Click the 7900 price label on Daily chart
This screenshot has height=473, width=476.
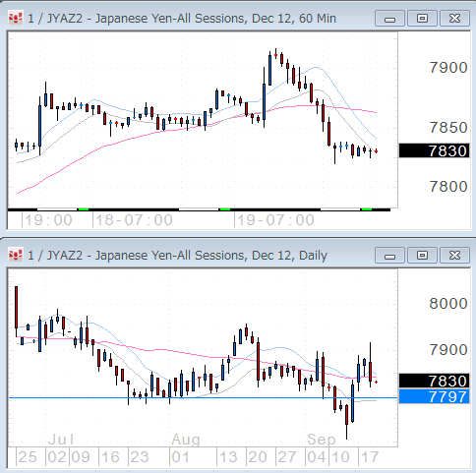(448, 350)
